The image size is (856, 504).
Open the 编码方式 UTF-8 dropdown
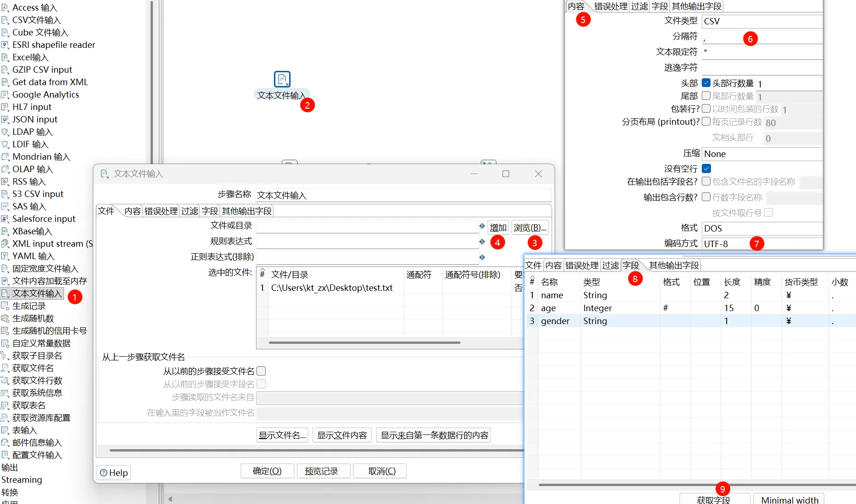pyautogui.click(x=762, y=244)
